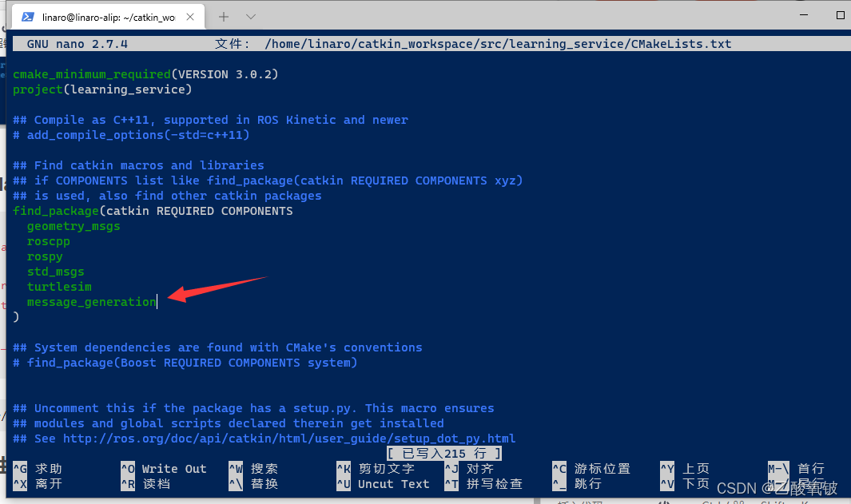Viewport: 851px width, 504px height.
Task: Click 'System dependencies are found' comment line
Action: (x=217, y=347)
